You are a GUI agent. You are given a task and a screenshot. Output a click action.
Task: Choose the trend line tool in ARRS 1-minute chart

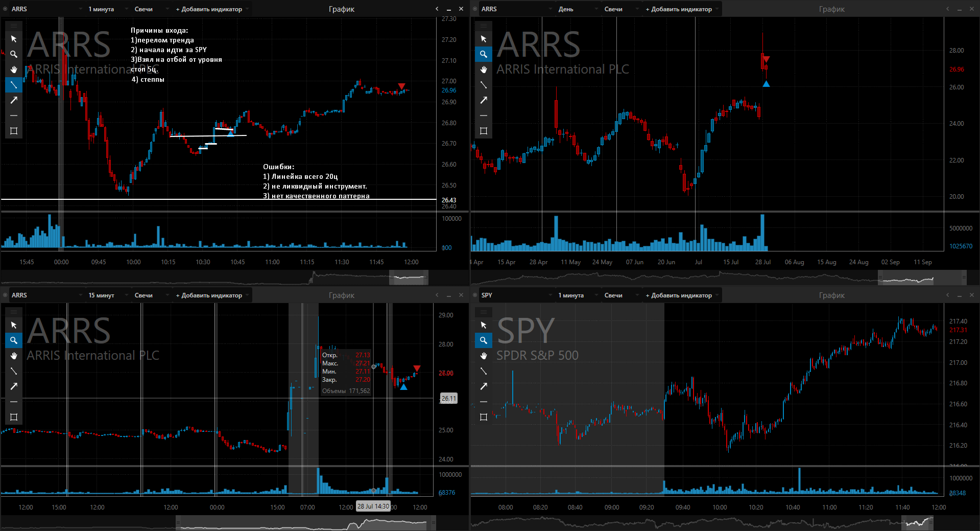pos(14,85)
